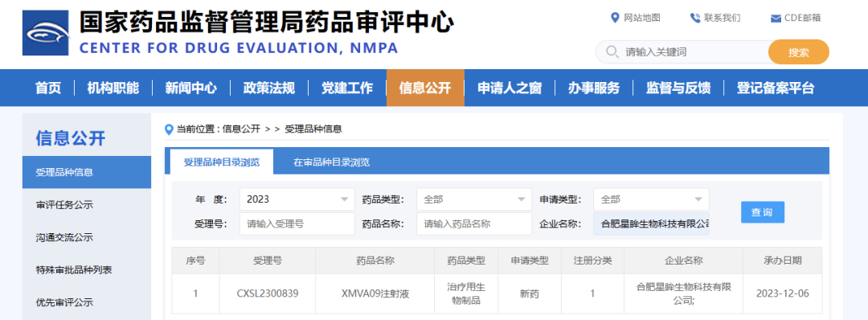Image resolution: width=868 pixels, height=320 pixels.
Task: Open 监督与反馈 navigation item
Action: [x=678, y=88]
